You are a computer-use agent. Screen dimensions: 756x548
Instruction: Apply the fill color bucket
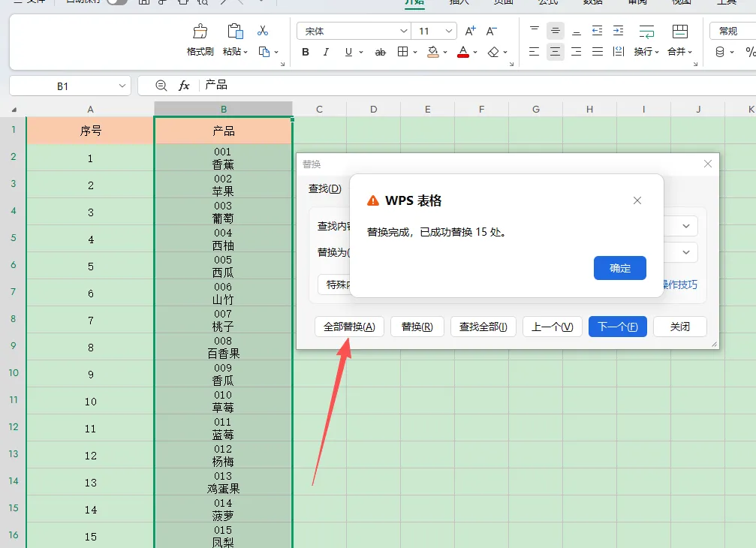(433, 52)
